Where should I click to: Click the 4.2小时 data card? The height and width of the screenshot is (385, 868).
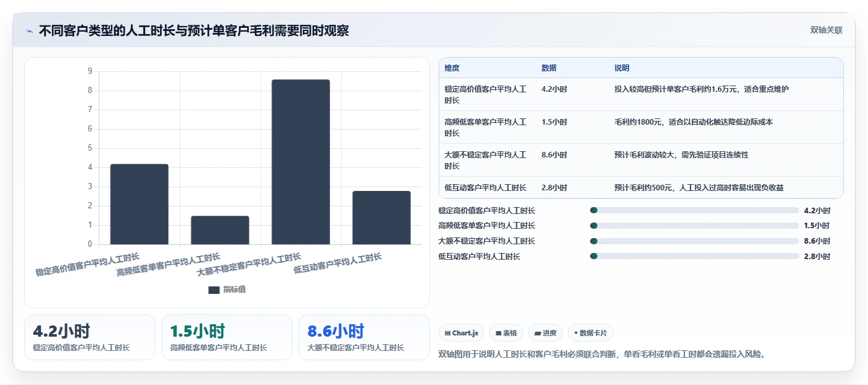(x=90, y=337)
